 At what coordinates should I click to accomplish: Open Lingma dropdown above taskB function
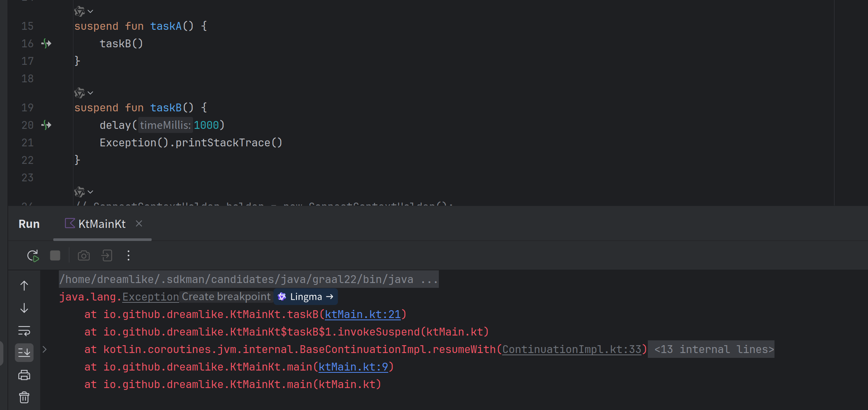[83, 93]
